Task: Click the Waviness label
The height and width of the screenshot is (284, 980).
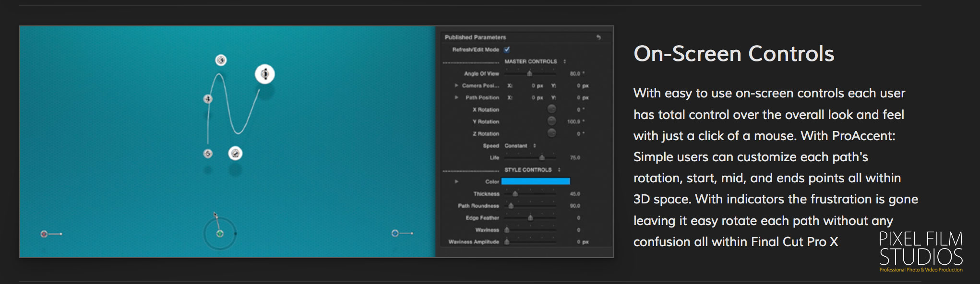Action: pos(487,230)
